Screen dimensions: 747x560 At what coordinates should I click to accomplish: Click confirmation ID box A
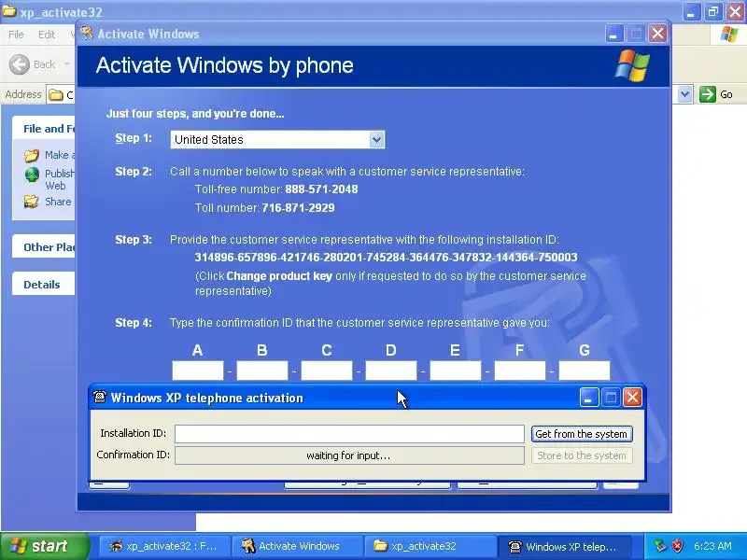click(198, 371)
